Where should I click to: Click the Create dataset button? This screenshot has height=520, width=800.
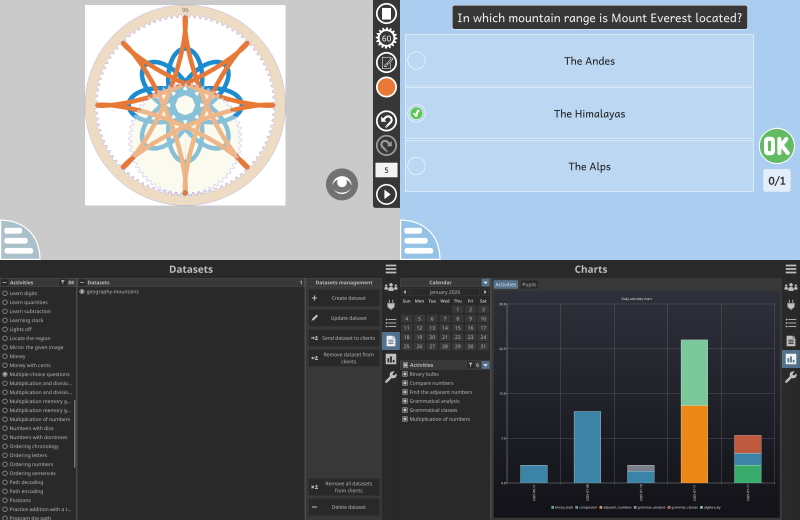(x=343, y=298)
